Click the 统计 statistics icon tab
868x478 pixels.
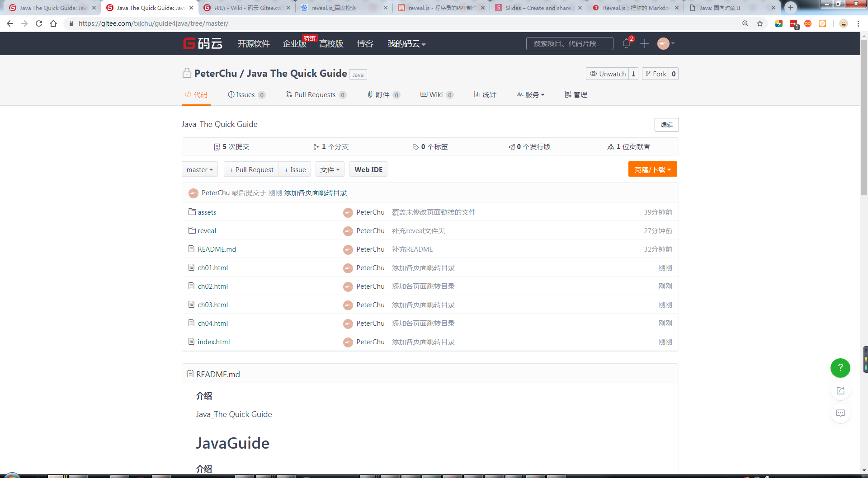point(477,94)
